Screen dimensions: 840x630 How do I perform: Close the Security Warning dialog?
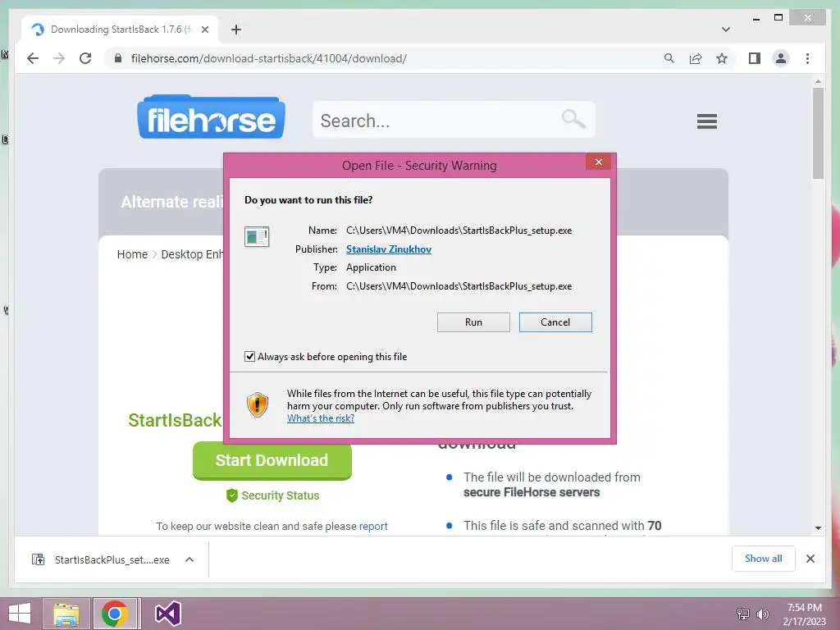[598, 162]
